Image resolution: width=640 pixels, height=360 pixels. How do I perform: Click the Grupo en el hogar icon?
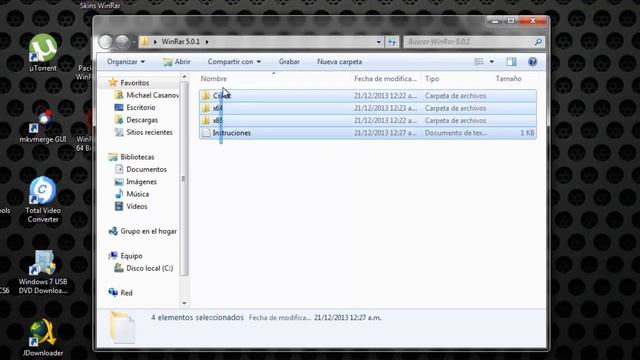pos(113,231)
